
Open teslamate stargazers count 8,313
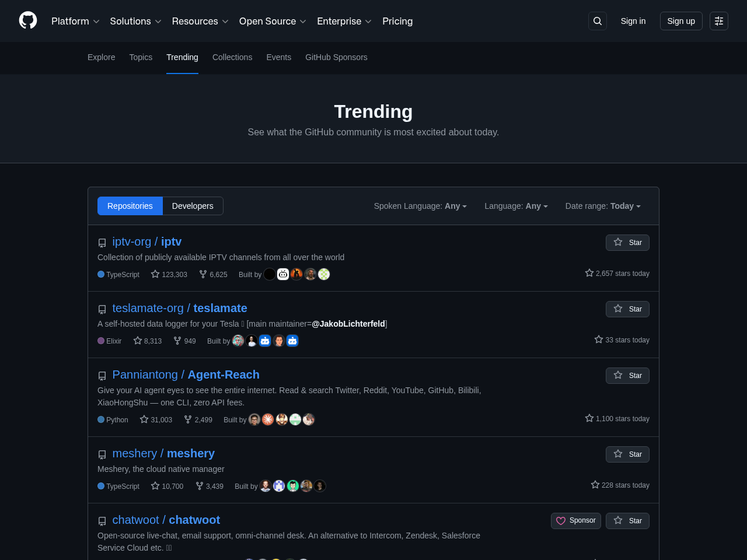[x=148, y=341]
